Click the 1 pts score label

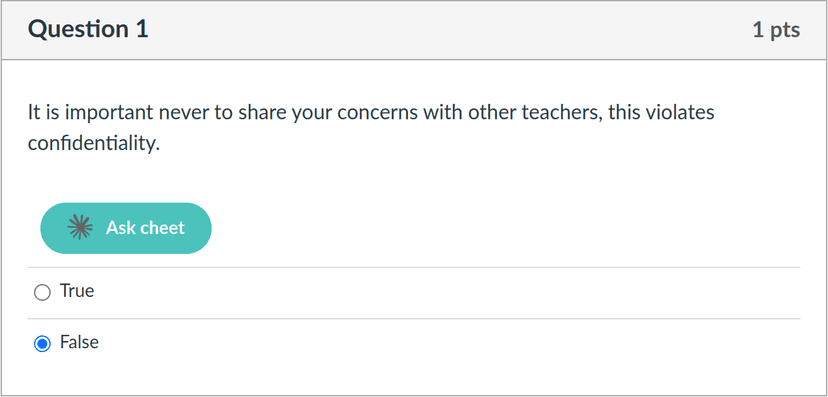tap(776, 30)
